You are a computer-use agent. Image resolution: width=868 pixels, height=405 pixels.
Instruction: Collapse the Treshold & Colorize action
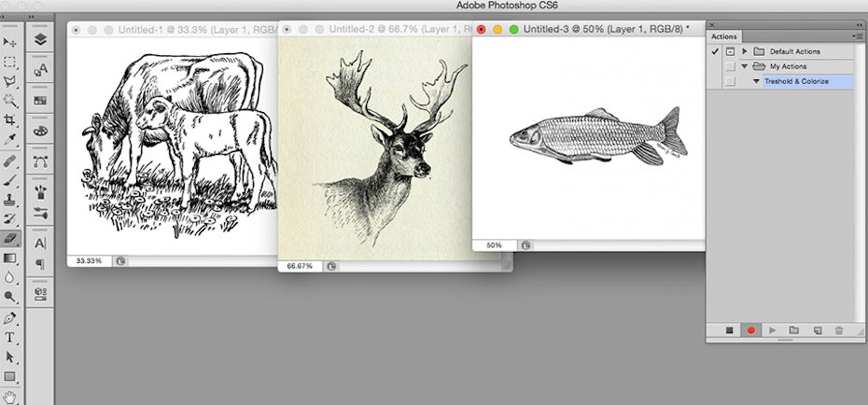[756, 82]
